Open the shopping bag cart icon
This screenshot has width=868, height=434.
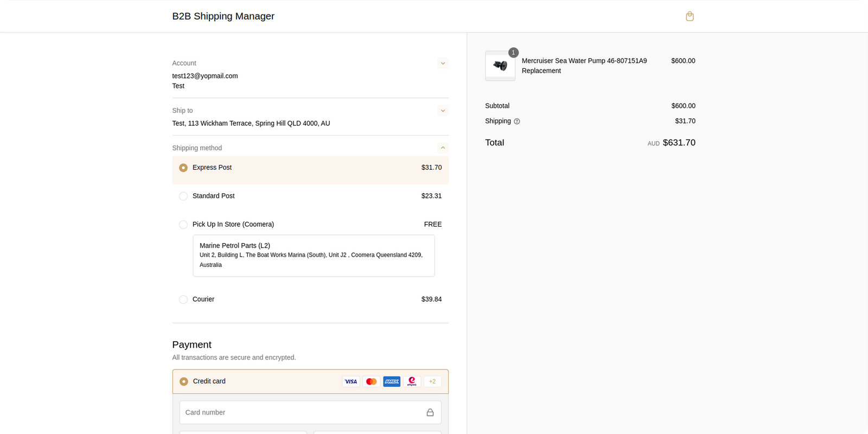(x=690, y=16)
